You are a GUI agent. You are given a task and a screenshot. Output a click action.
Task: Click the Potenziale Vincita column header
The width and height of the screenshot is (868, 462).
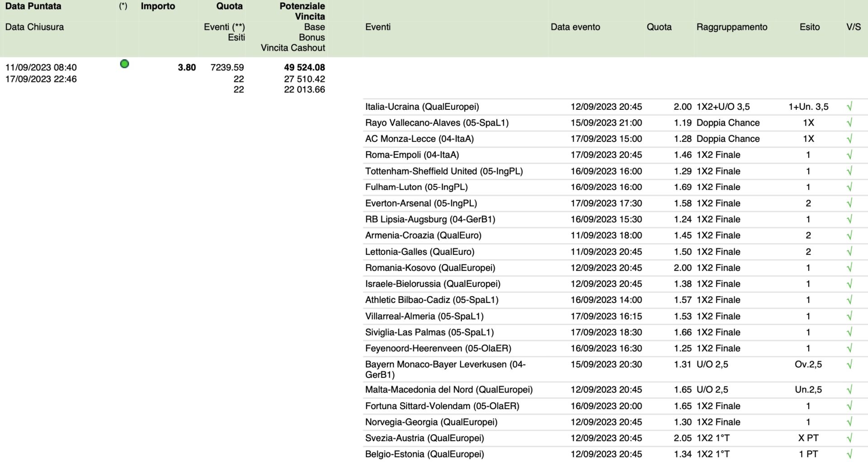tap(302, 11)
